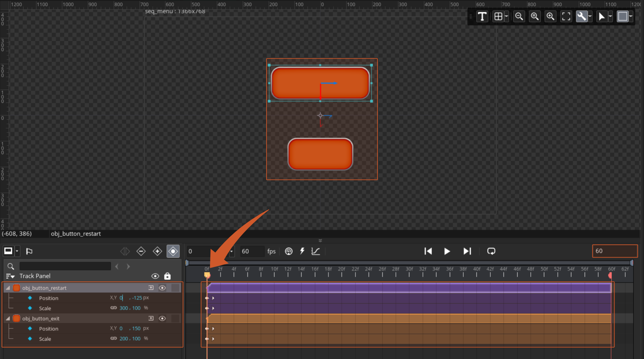Click the add track icon
Screen dimensions: 644x359
pyautogui.click(x=8, y=251)
